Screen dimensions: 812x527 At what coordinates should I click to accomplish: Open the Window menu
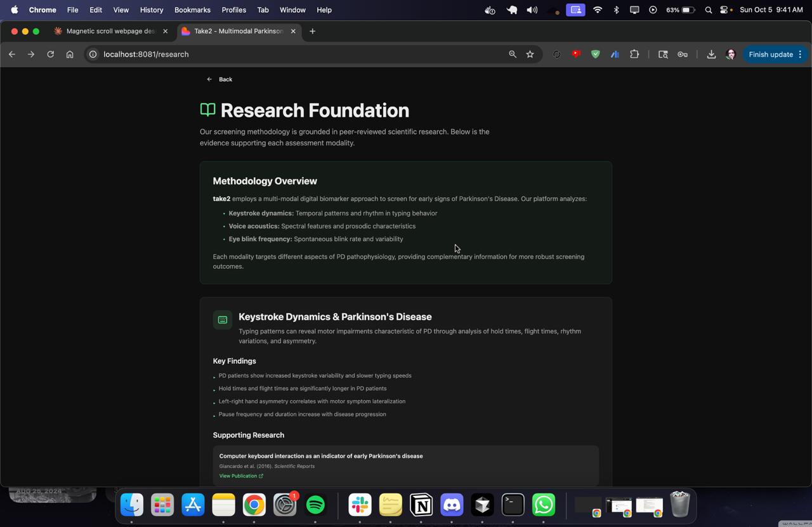(292, 10)
